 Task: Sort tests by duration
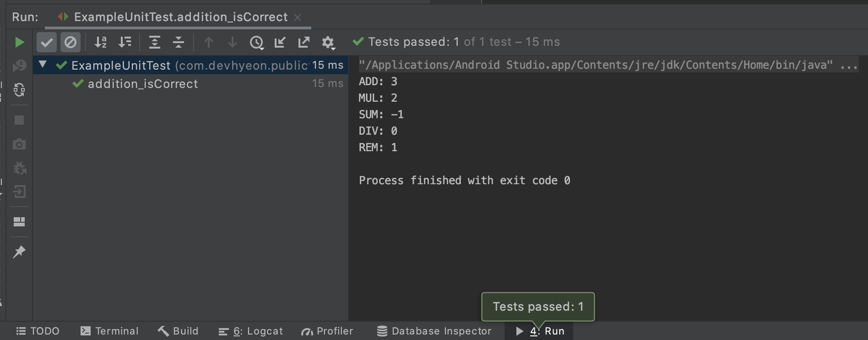coord(125,42)
